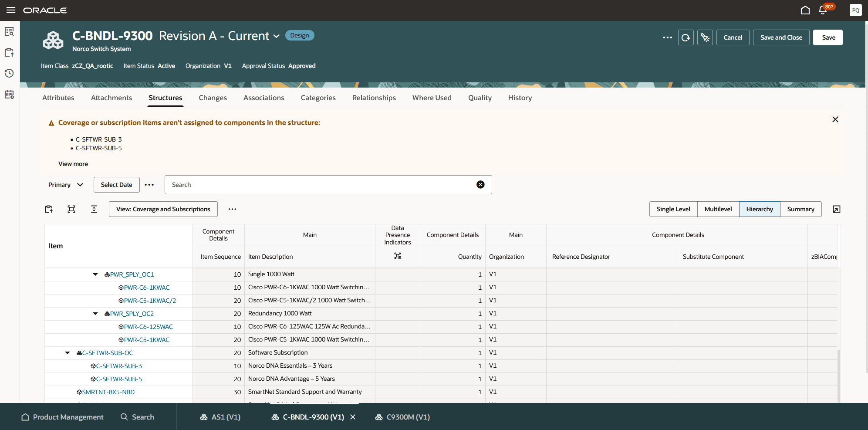This screenshot has height=430, width=868.
Task: Open the Primary structure dropdown
Action: coord(66,185)
